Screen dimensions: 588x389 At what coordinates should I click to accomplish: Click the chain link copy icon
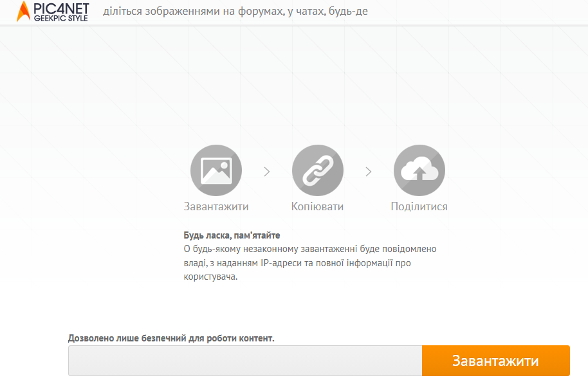tap(318, 170)
